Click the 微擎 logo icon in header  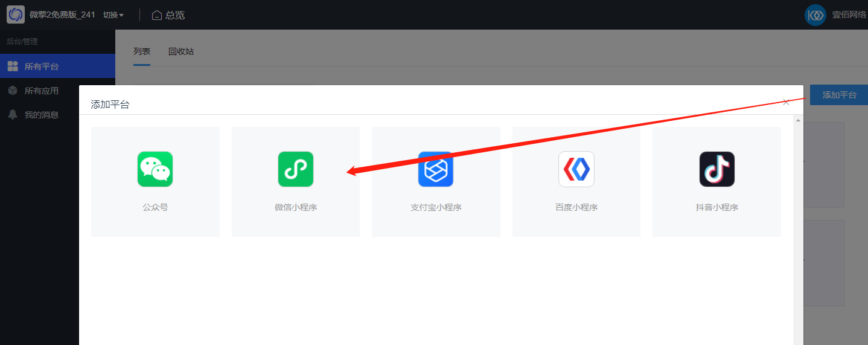16,15
